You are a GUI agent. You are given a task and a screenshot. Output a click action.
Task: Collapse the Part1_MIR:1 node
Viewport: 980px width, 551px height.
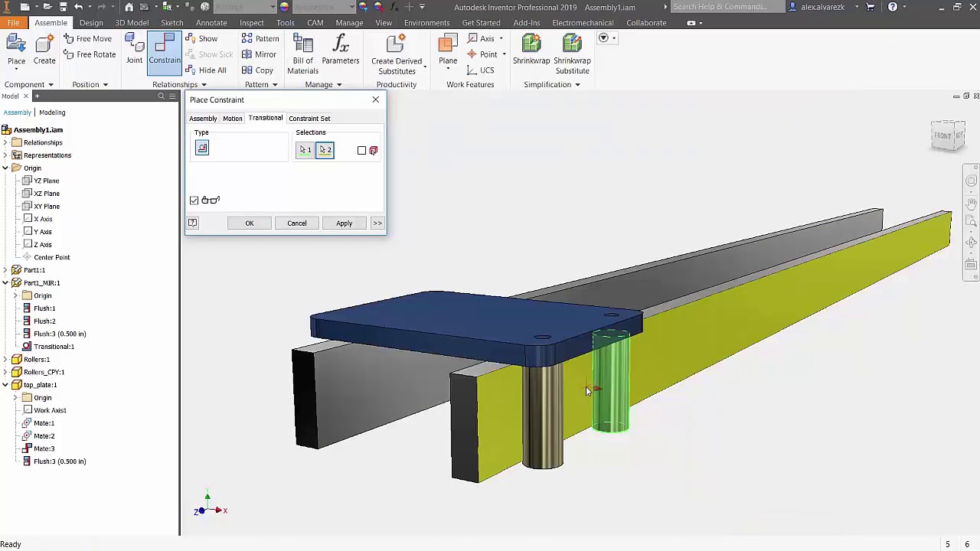click(5, 283)
